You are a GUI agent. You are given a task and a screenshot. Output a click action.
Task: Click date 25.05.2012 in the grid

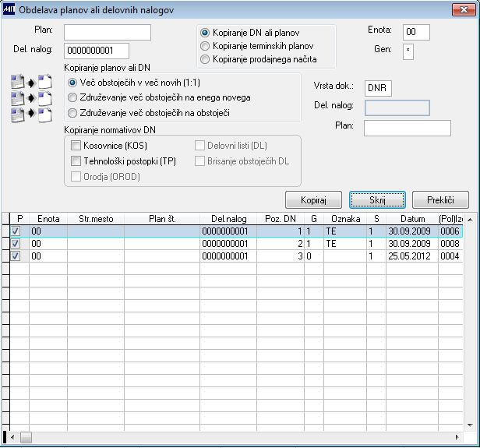(409, 256)
